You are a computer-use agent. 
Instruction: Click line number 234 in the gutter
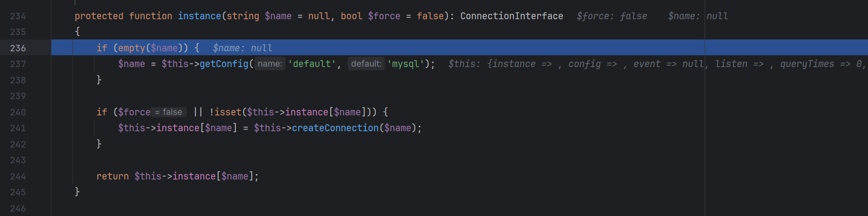pos(18,16)
